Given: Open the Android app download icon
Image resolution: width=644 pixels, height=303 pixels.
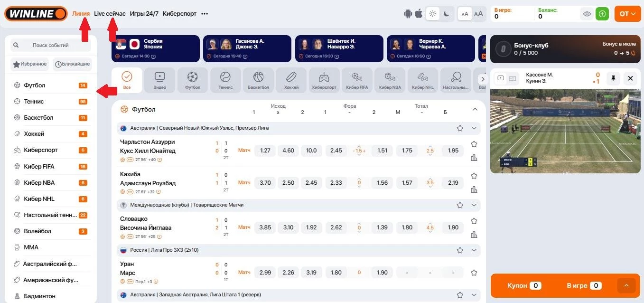Looking at the screenshot, I should [x=408, y=14].
